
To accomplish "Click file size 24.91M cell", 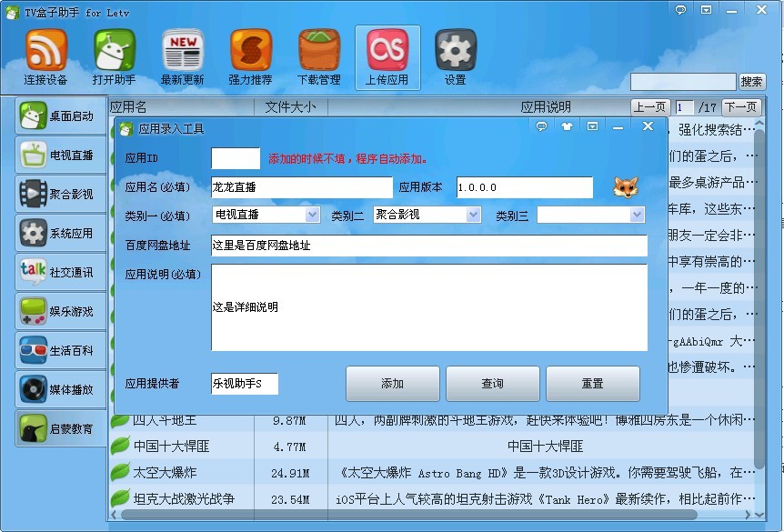I will (290, 473).
